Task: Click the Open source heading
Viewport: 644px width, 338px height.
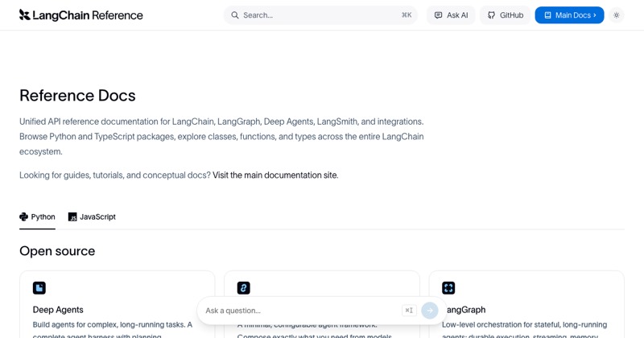Action: (57, 251)
